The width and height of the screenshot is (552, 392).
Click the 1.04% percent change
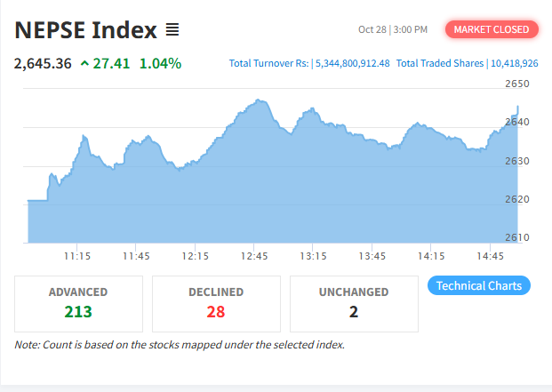pyautogui.click(x=160, y=64)
